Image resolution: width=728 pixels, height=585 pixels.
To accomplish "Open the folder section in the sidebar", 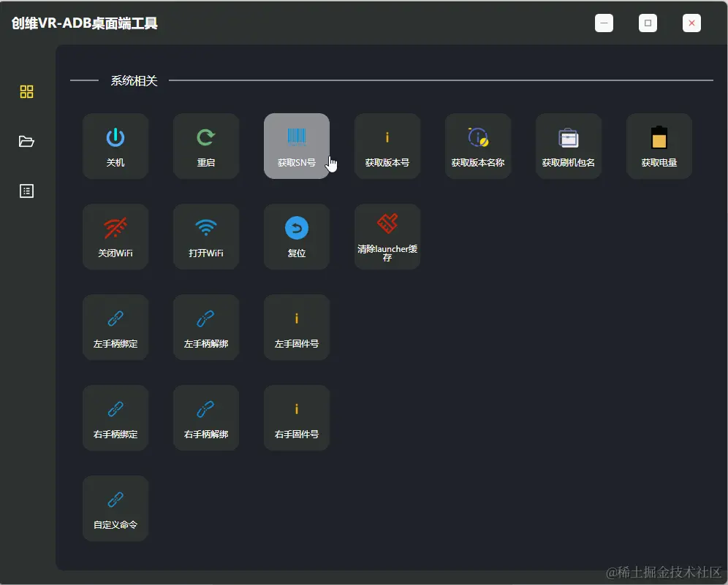I will (26, 141).
